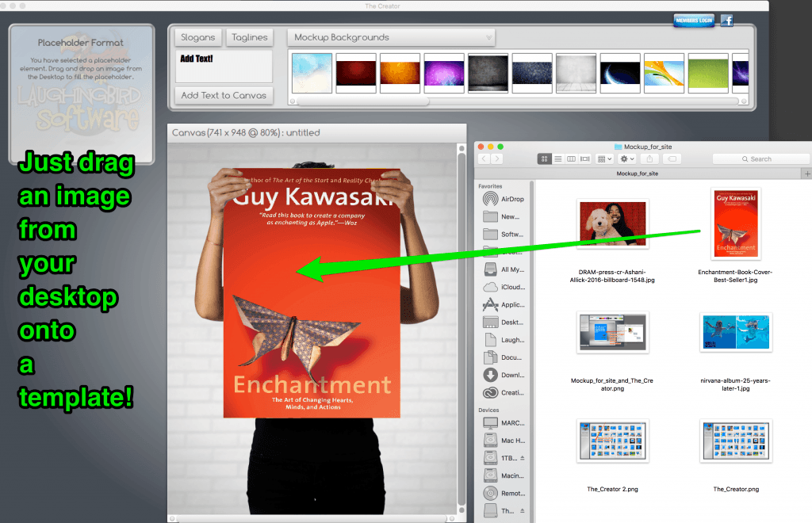Select the Mac H... drive under Devices
This screenshot has height=523, width=812.
(504, 441)
